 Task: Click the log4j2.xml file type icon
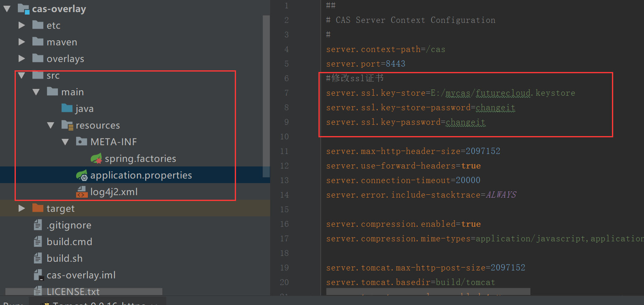pyautogui.click(x=82, y=191)
